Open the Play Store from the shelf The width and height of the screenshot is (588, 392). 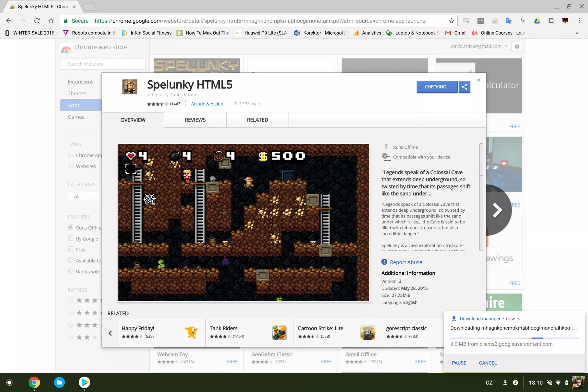pos(85,382)
